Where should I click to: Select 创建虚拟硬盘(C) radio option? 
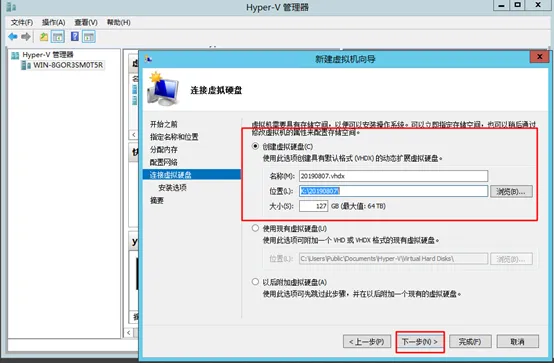click(255, 146)
